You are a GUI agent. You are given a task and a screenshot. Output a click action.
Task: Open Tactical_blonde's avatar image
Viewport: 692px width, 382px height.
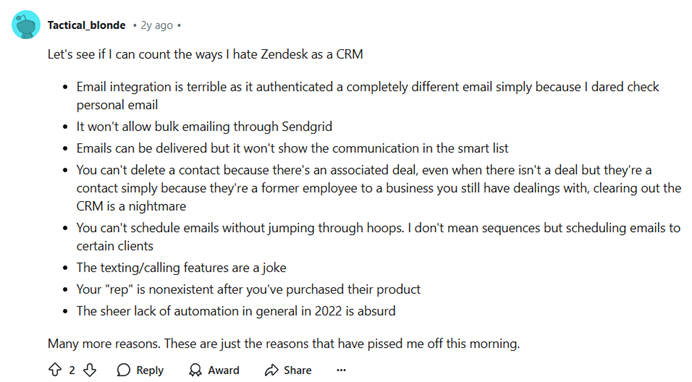(x=26, y=25)
